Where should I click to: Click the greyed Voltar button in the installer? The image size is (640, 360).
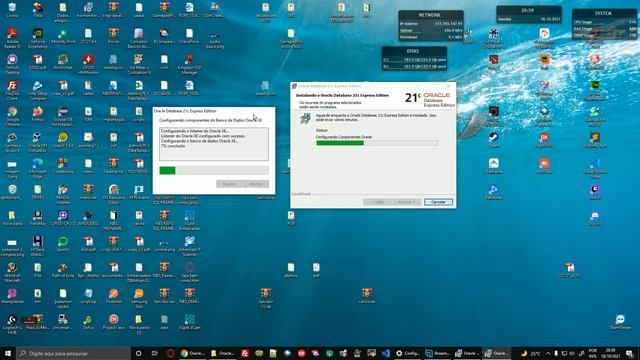pos(378,202)
